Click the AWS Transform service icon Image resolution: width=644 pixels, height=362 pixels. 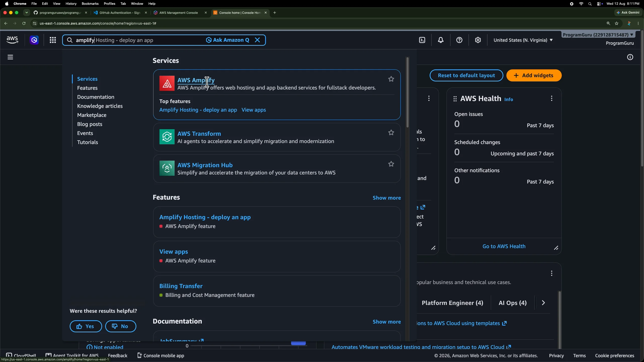[167, 137]
